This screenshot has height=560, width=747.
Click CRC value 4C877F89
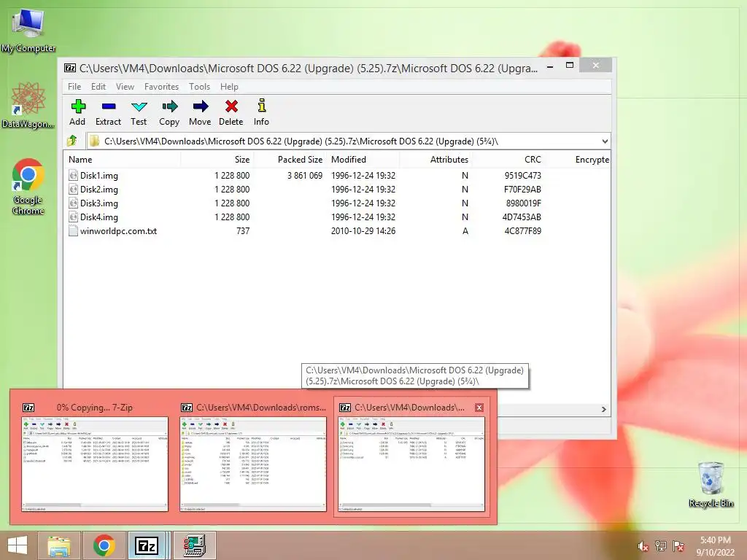point(522,231)
